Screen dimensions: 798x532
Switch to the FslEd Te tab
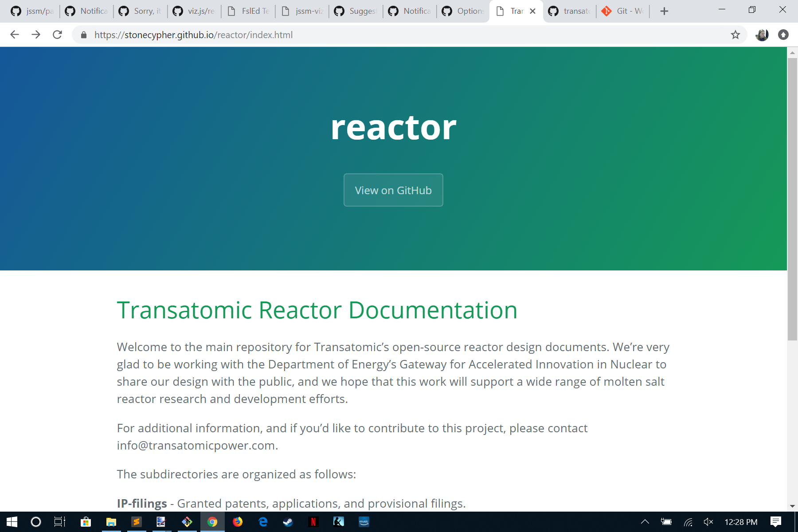248,11
